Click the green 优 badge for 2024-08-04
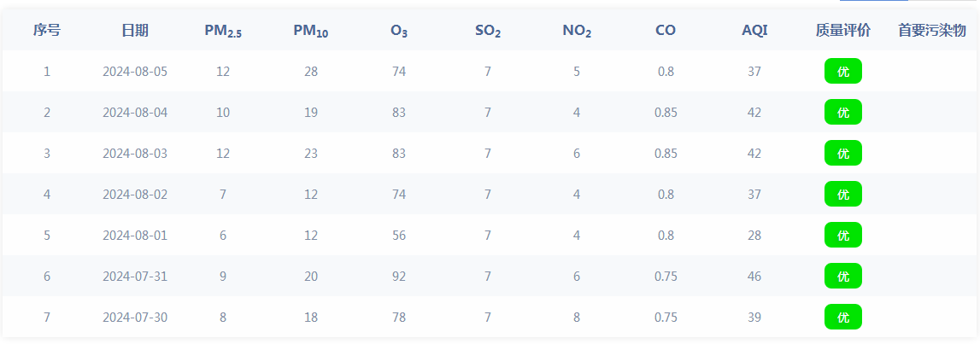The width and height of the screenshot is (980, 344). tap(843, 113)
